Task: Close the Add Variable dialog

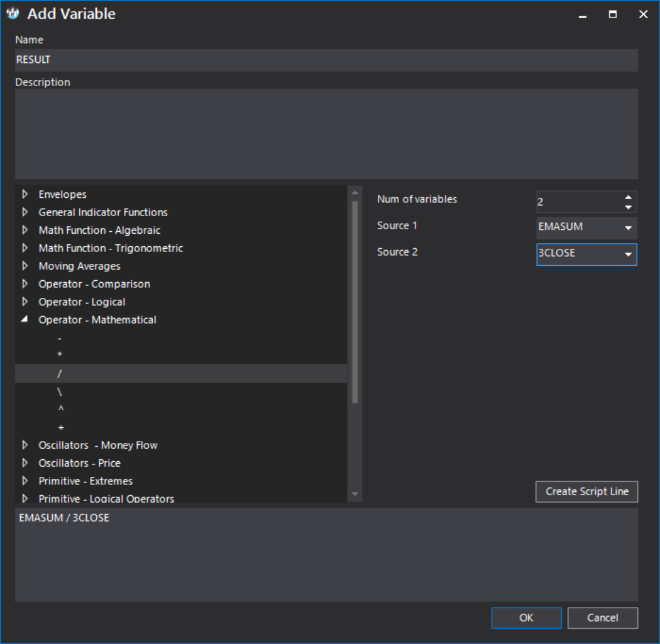Action: (643, 14)
